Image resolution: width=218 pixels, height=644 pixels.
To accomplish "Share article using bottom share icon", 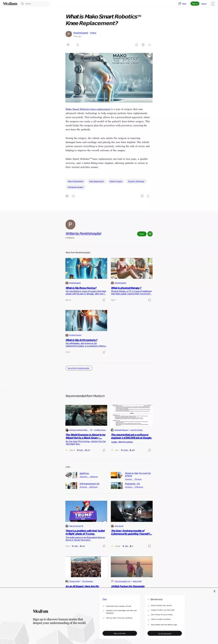I will [148, 196].
